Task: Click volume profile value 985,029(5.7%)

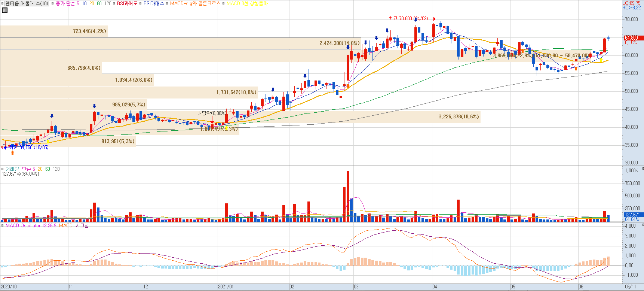Action: point(129,104)
